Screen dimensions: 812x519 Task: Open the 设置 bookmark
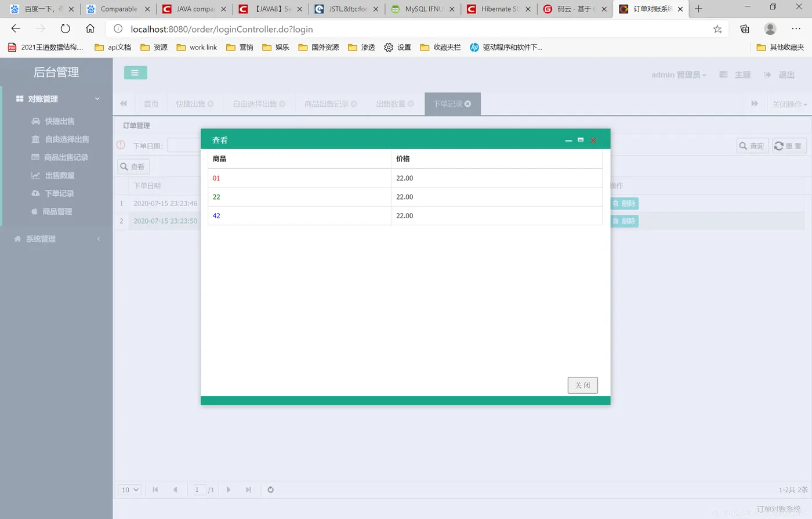pos(397,48)
